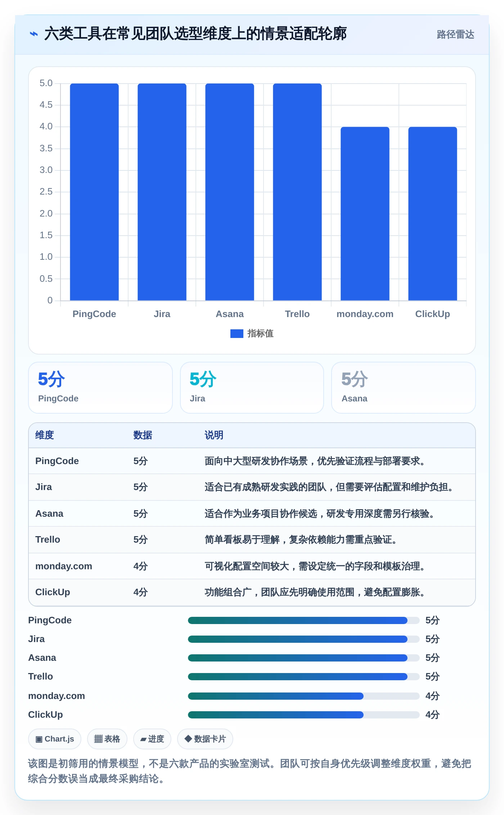
Task: Click the 数据 column header
Action: 143,435
